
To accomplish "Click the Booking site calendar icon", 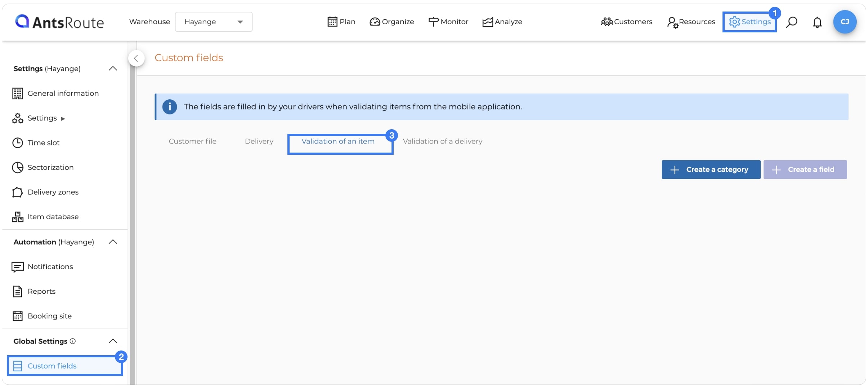I will [x=17, y=316].
